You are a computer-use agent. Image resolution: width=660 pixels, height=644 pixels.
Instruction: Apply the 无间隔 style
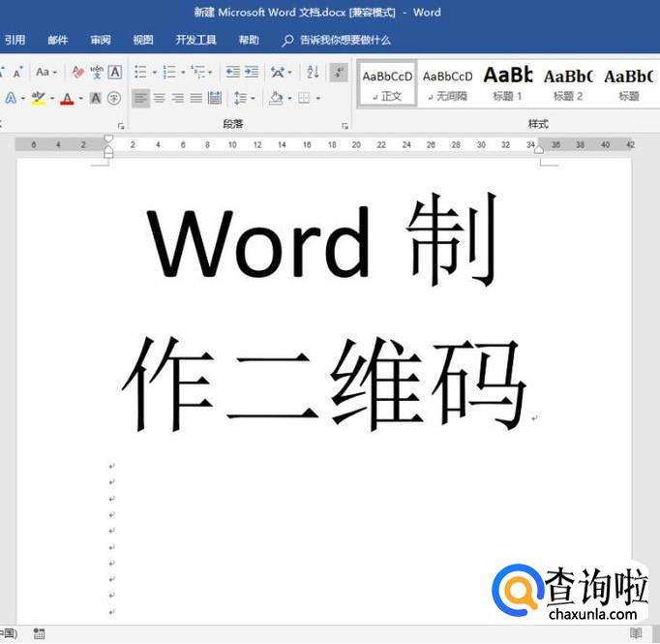coord(447,82)
